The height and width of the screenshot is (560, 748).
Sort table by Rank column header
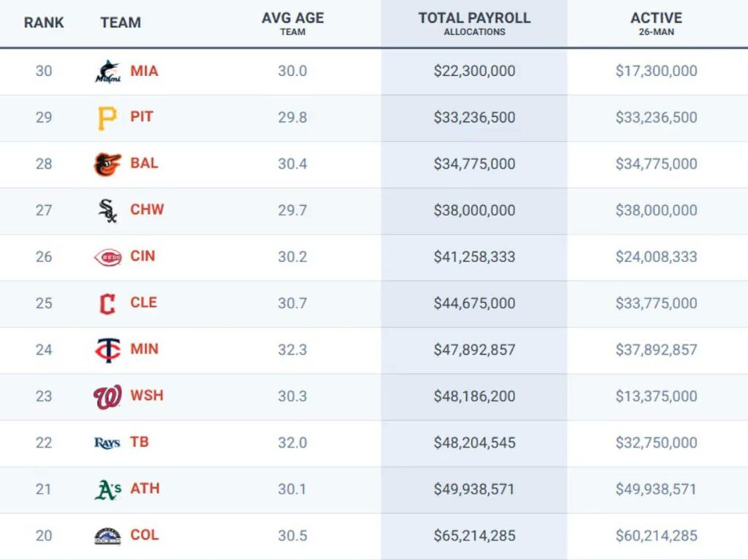tap(44, 23)
